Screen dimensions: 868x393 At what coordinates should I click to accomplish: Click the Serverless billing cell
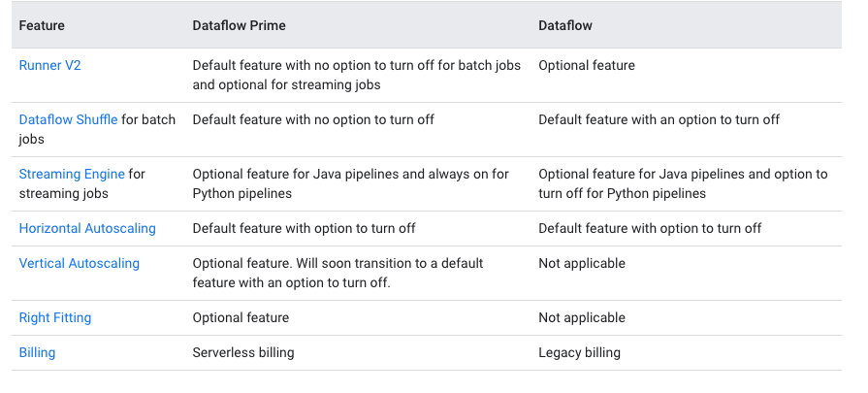243,352
